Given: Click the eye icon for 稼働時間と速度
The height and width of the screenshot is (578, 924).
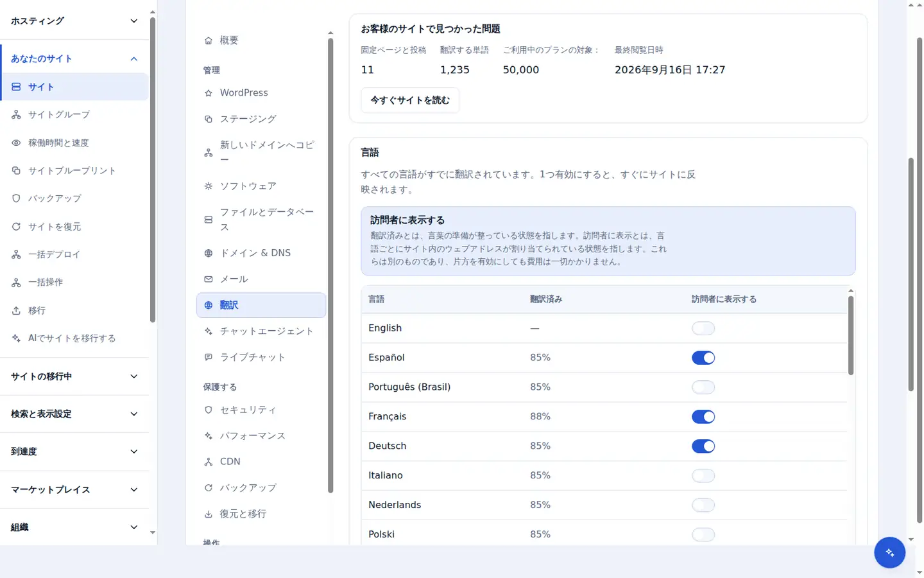Looking at the screenshot, I should [16, 143].
